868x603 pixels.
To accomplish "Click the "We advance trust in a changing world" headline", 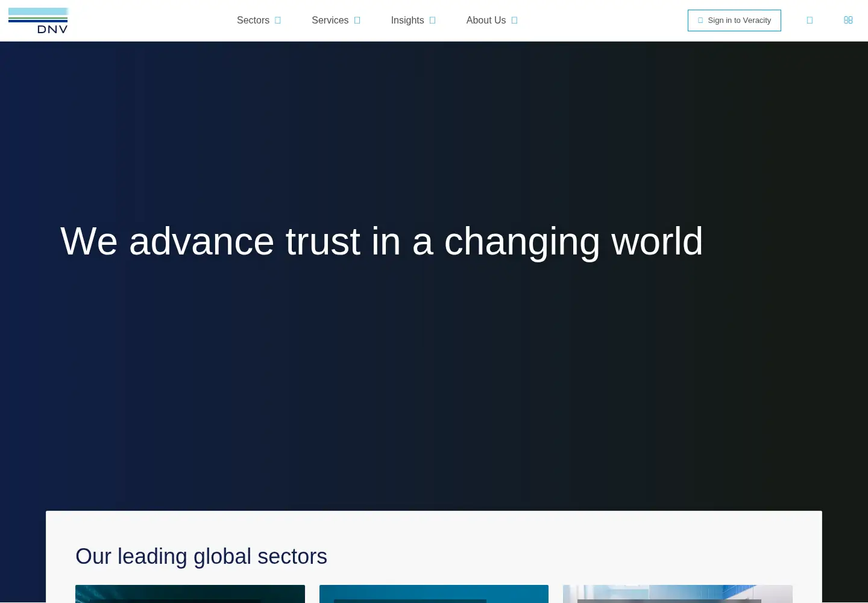I will pos(382,241).
